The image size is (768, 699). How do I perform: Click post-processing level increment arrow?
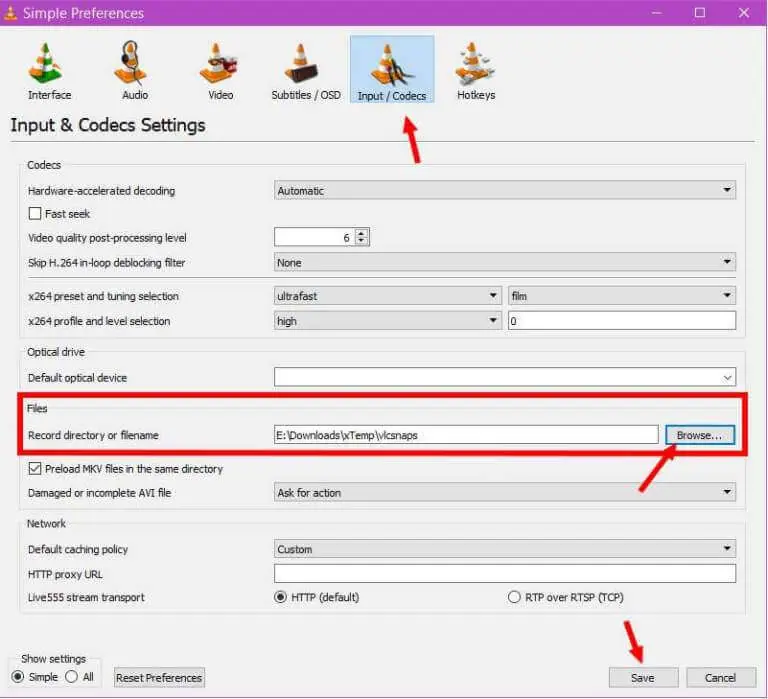coord(361,233)
